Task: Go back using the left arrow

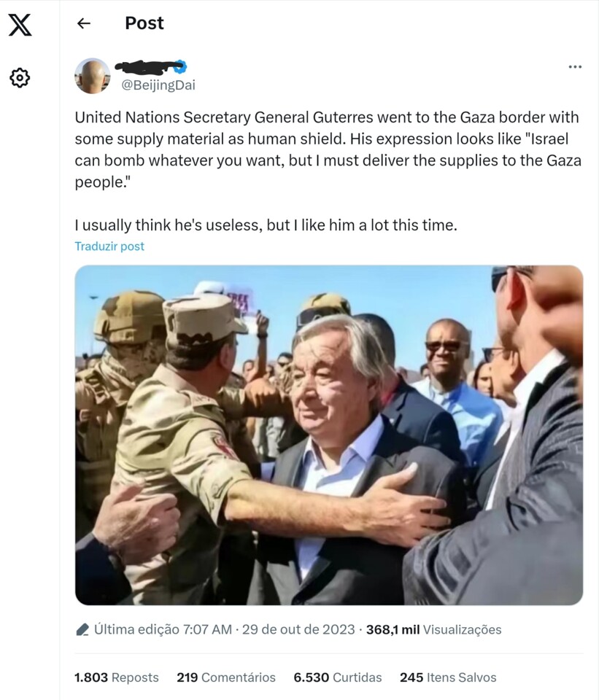Action: pos(83,23)
